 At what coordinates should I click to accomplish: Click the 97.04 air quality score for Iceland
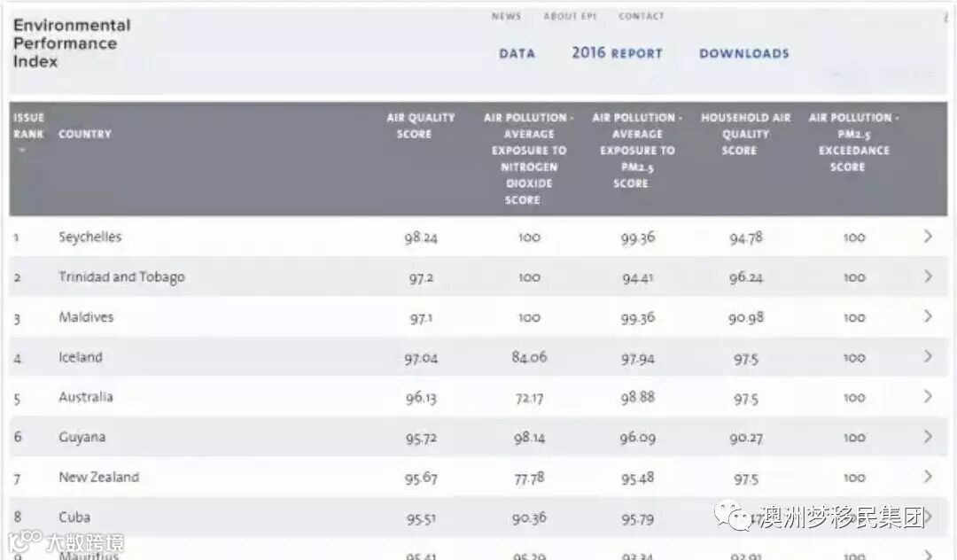421,358
